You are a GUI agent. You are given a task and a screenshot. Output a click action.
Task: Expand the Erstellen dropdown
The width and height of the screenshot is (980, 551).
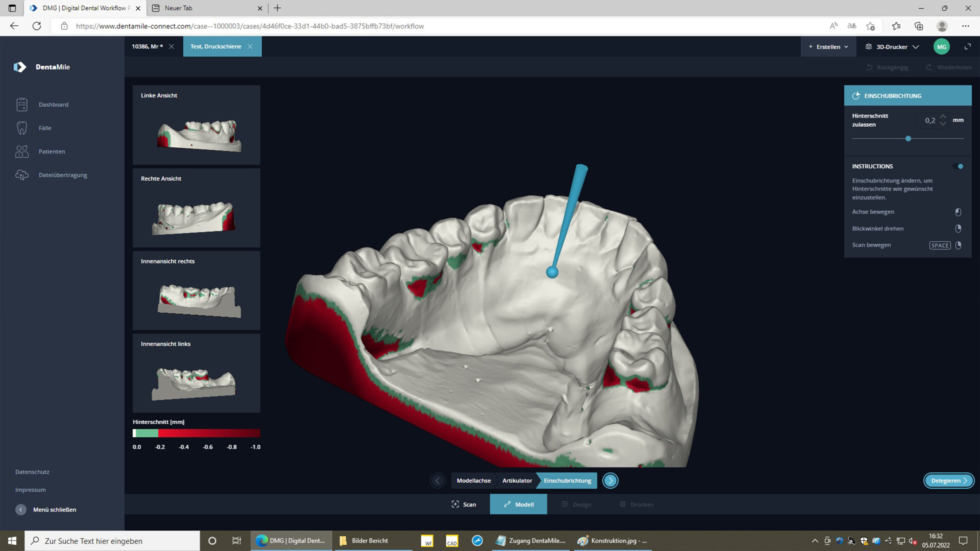828,47
